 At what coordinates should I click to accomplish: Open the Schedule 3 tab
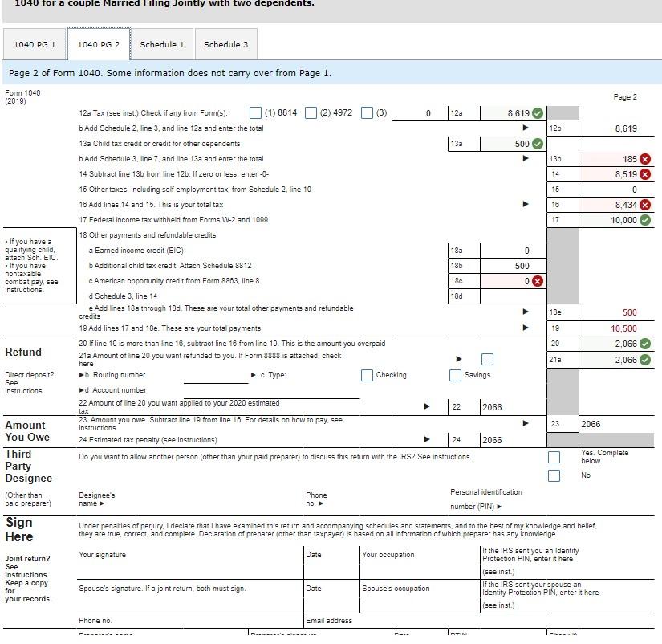click(x=225, y=44)
